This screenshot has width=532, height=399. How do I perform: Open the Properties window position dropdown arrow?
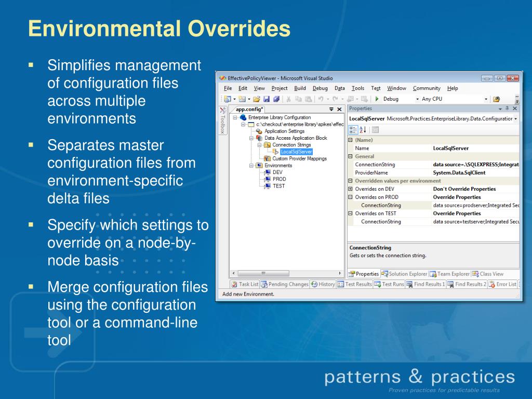tap(500, 109)
